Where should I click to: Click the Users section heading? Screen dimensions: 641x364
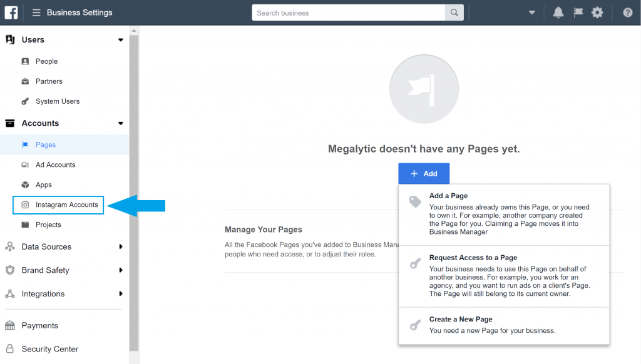coord(33,39)
